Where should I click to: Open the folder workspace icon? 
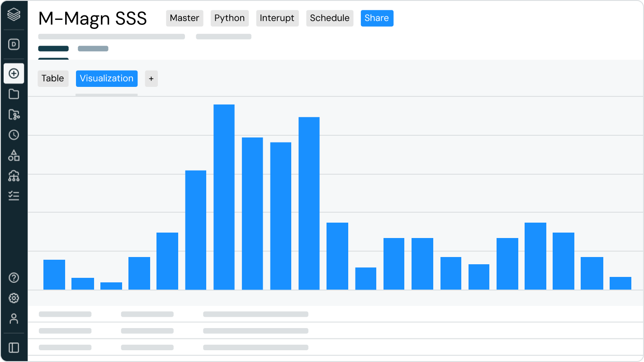click(x=14, y=94)
